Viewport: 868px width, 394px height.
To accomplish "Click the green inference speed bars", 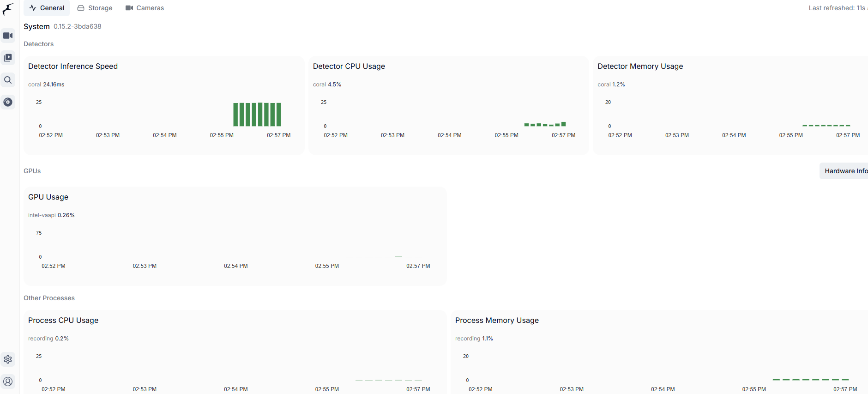I will tap(257, 115).
